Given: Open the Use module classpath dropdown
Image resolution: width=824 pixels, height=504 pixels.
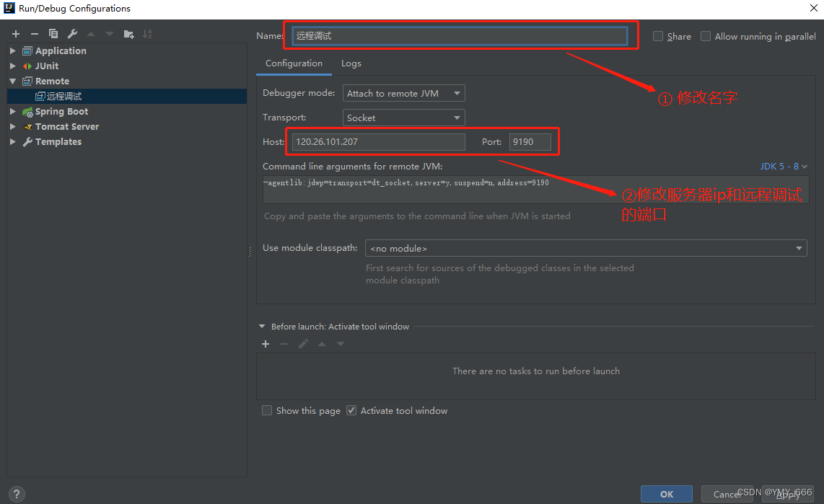Looking at the screenshot, I should [585, 248].
